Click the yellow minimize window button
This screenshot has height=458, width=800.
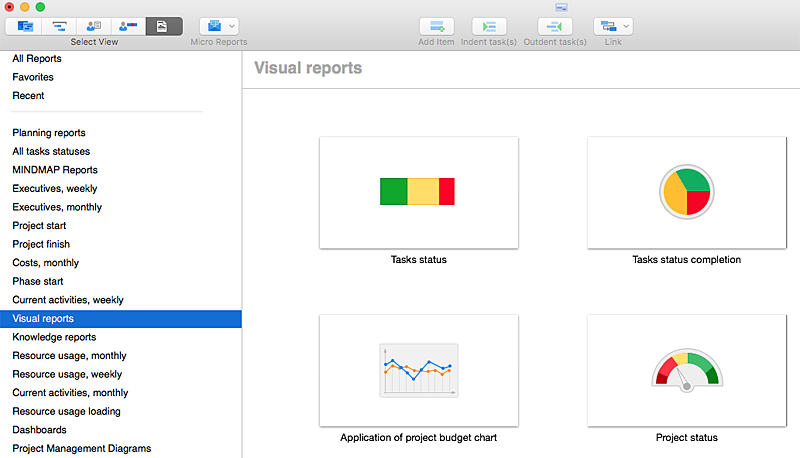pos(24,7)
